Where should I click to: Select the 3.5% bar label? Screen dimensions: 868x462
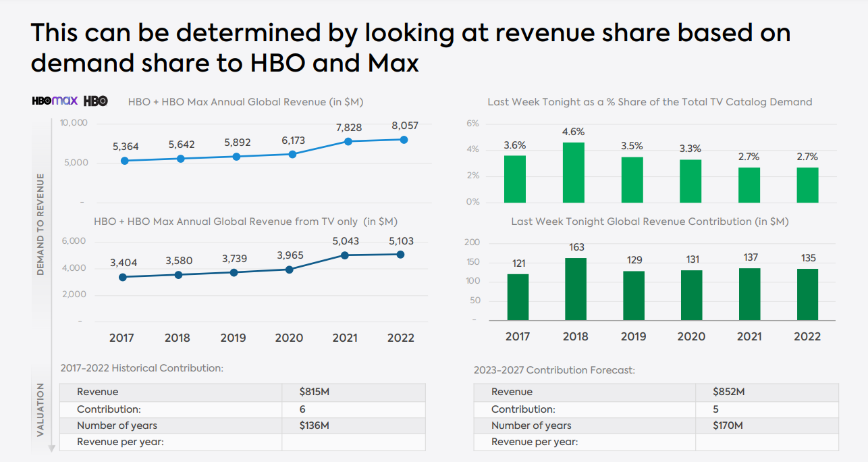pos(632,146)
